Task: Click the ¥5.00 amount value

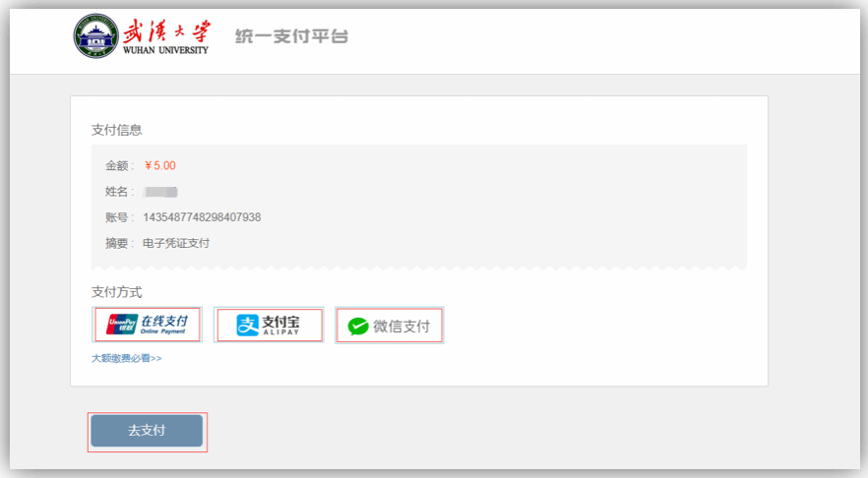Action: pyautogui.click(x=160, y=165)
